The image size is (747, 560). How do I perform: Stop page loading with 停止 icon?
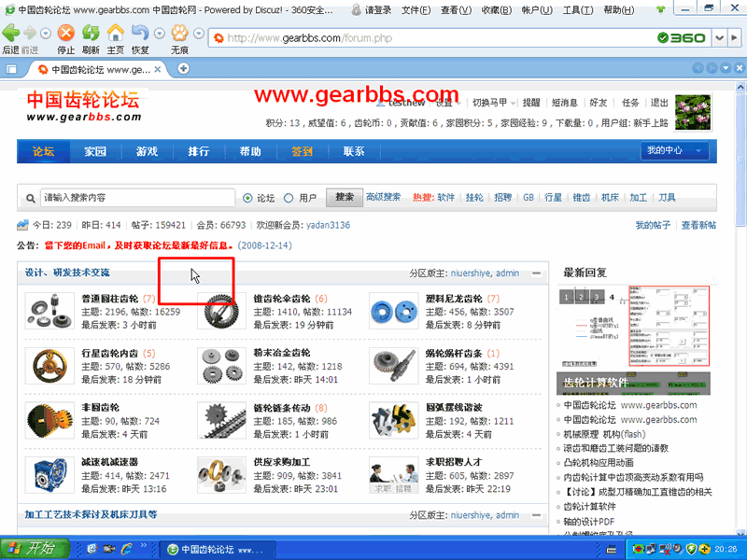[66, 33]
